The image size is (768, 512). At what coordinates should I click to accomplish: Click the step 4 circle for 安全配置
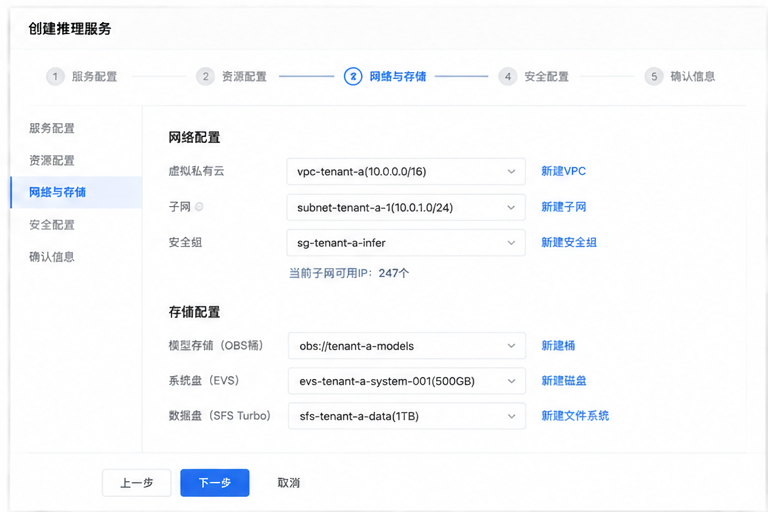coord(508,76)
